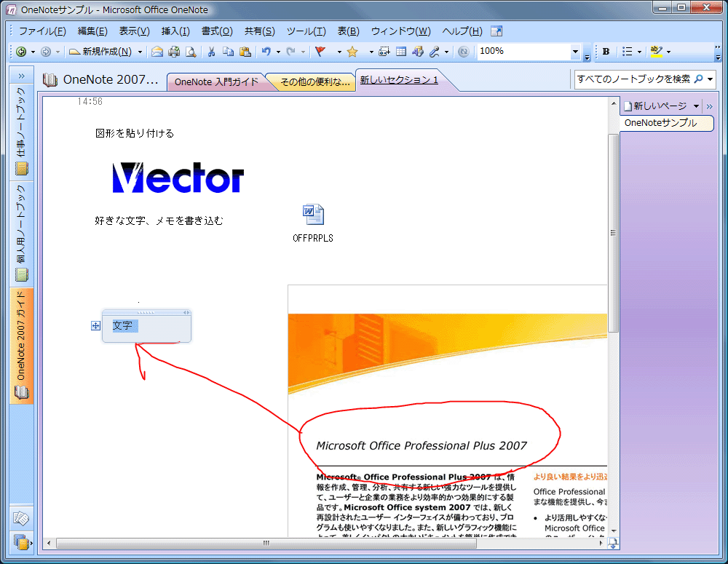Open the Undo history dropdown arrow
The height and width of the screenshot is (564, 728).
[278, 52]
